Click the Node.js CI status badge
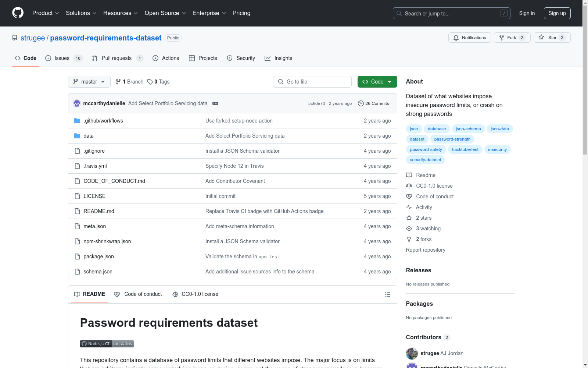The height and width of the screenshot is (368, 588). (107, 344)
